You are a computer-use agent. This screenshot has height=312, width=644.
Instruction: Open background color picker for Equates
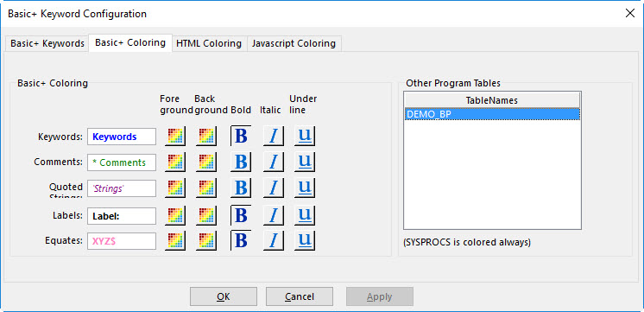pos(206,240)
